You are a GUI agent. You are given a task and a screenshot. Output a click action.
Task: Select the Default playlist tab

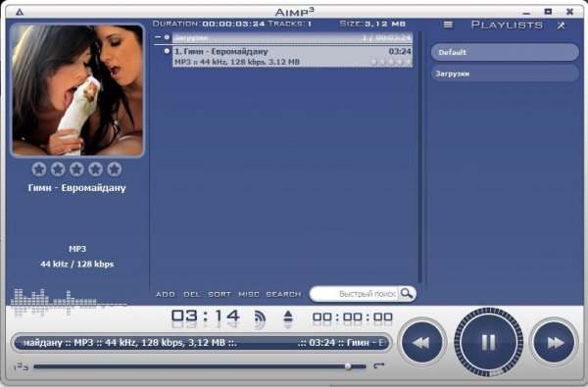click(505, 52)
